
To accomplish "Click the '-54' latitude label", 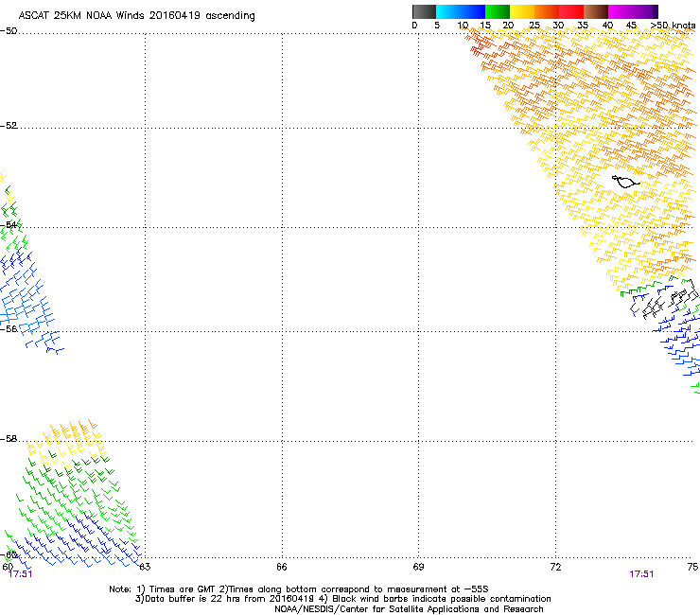I will coord(9,225).
